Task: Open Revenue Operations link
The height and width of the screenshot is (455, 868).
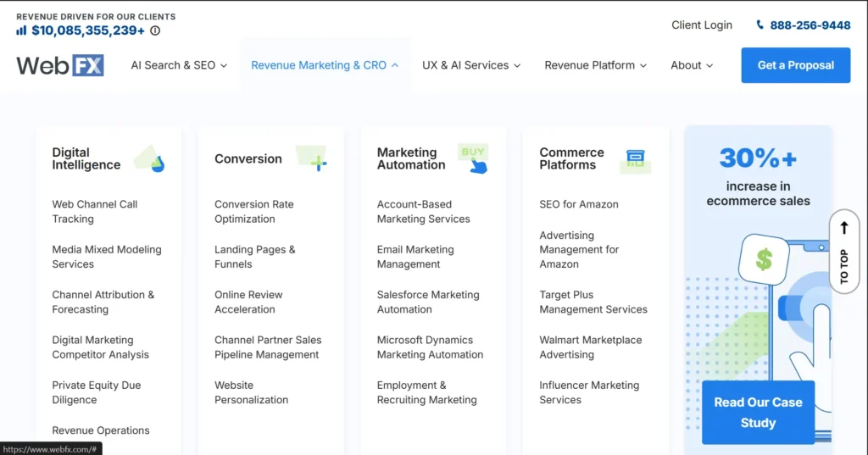Action: pyautogui.click(x=101, y=430)
